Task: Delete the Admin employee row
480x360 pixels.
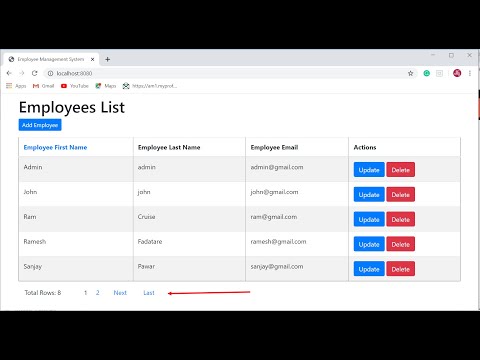Action: point(401,170)
